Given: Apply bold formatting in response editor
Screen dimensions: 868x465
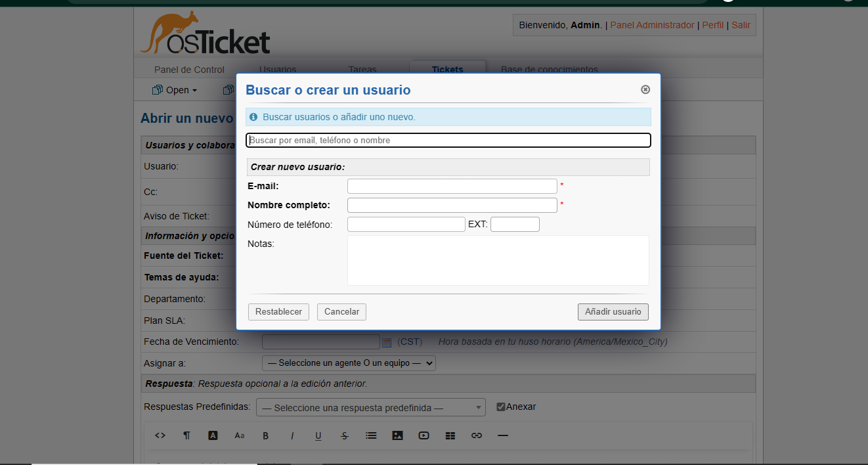Looking at the screenshot, I should [x=266, y=435].
